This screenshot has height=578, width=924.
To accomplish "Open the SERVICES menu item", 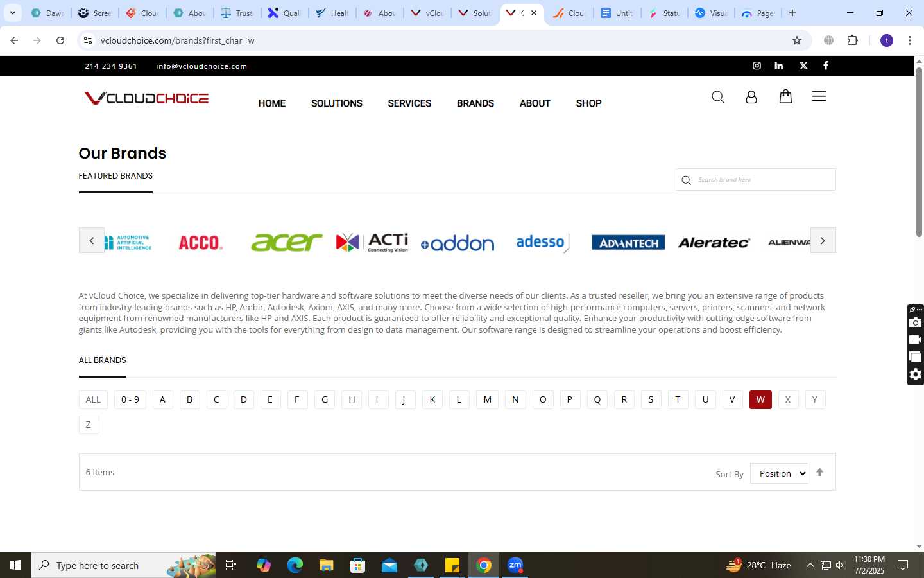I will pyautogui.click(x=409, y=103).
